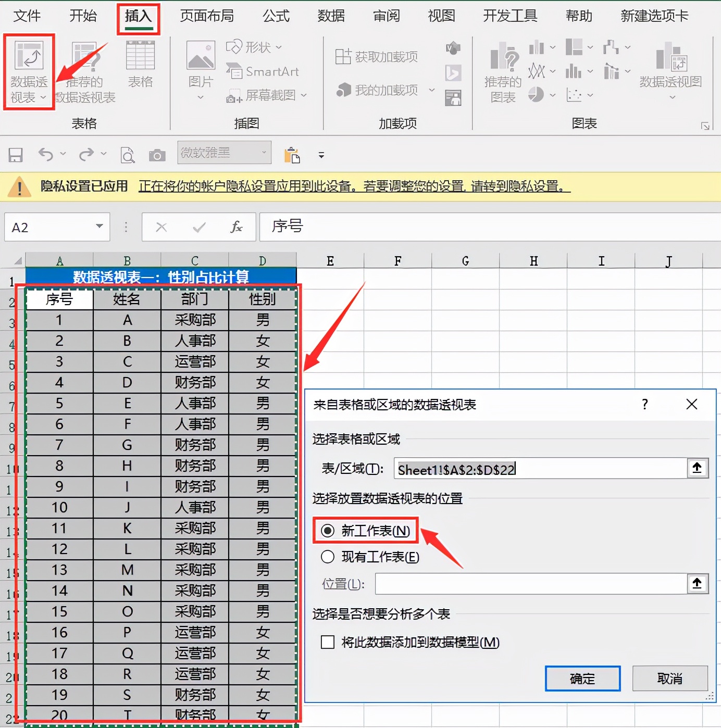
Task: Select the New Worksheet (新工作表) radio button
Action: coord(328,531)
